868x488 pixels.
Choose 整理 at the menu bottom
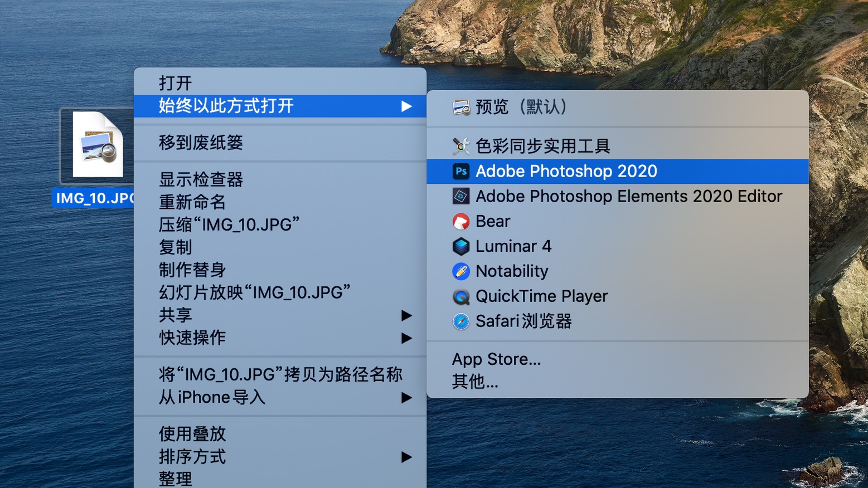(280, 478)
